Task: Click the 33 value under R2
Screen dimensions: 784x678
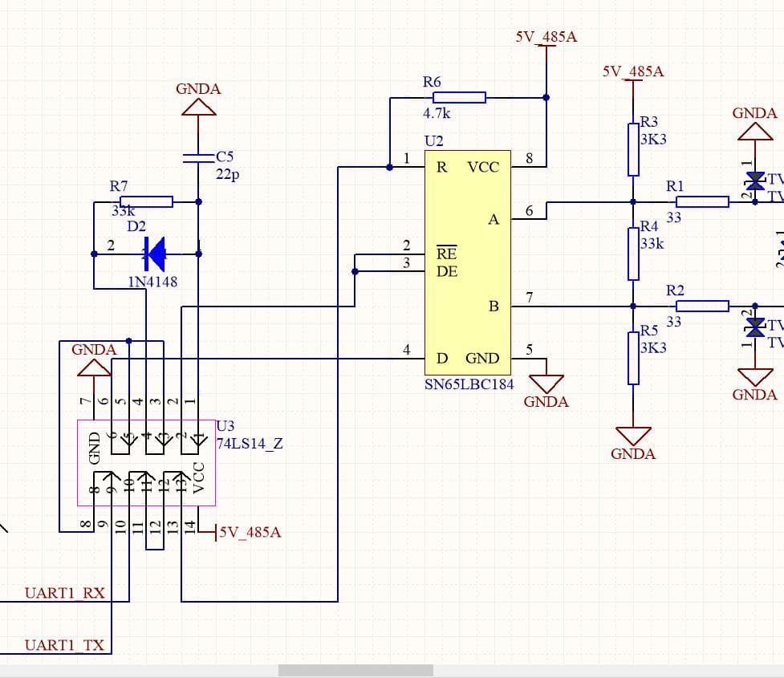Action: coord(673,322)
